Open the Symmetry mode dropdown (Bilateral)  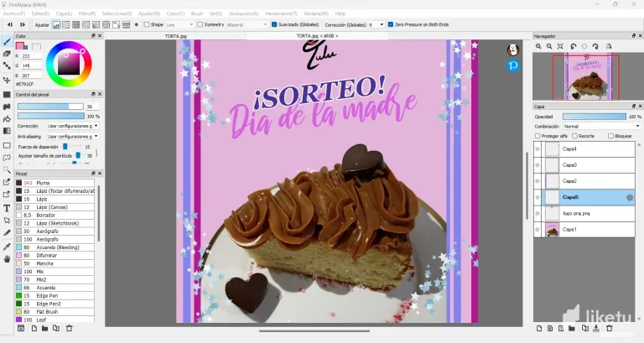[247, 24]
